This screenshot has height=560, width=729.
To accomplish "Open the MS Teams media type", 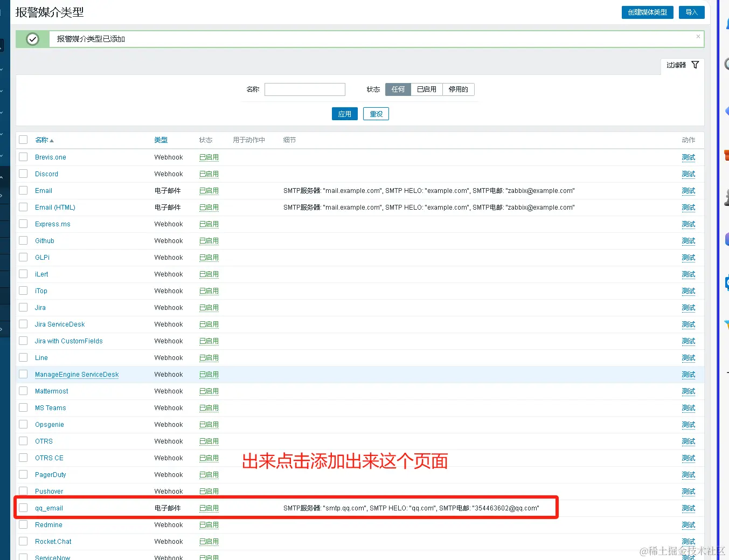I will pyautogui.click(x=51, y=408).
